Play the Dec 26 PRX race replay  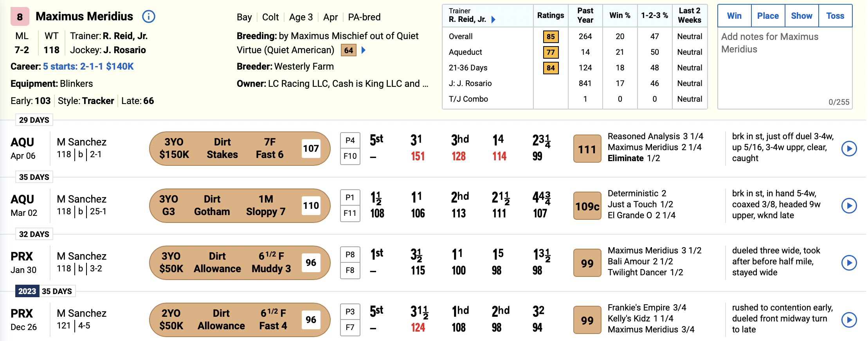[x=849, y=320]
